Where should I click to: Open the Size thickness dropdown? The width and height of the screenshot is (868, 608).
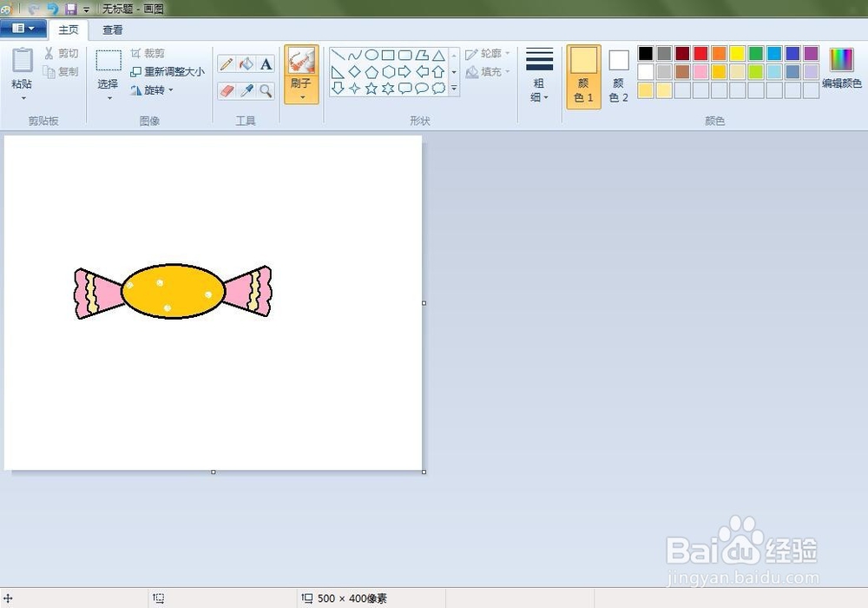click(539, 76)
